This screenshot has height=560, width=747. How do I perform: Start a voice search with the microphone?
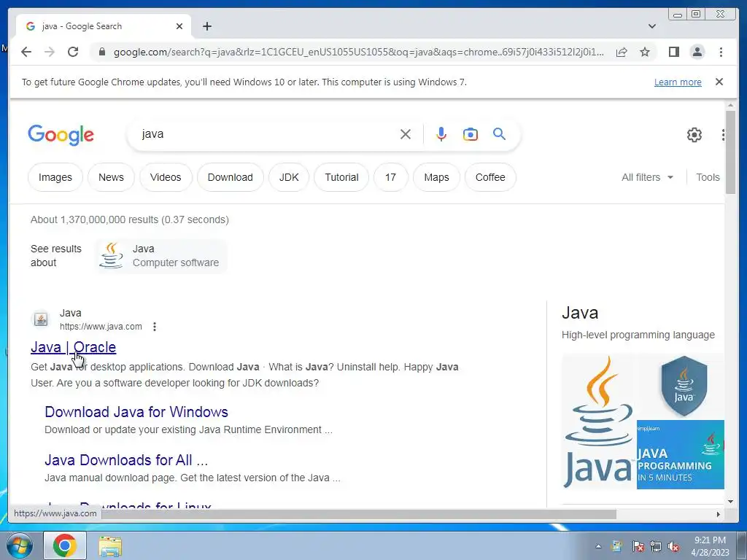[441, 134]
